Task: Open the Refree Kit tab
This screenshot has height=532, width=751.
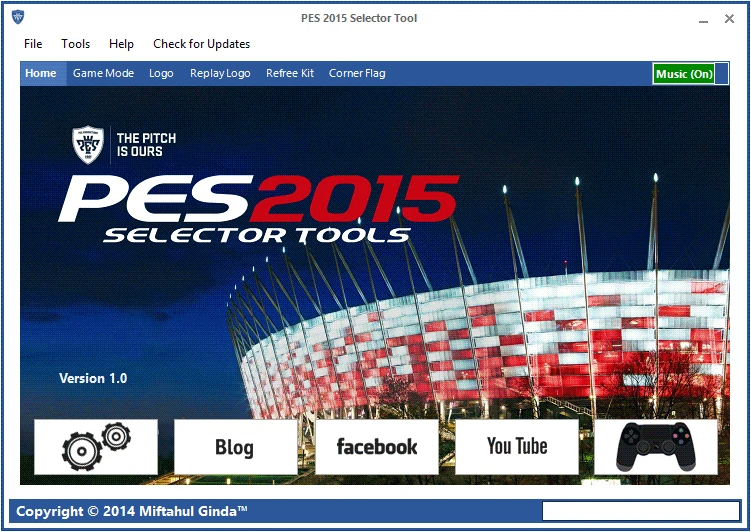Action: coord(290,73)
